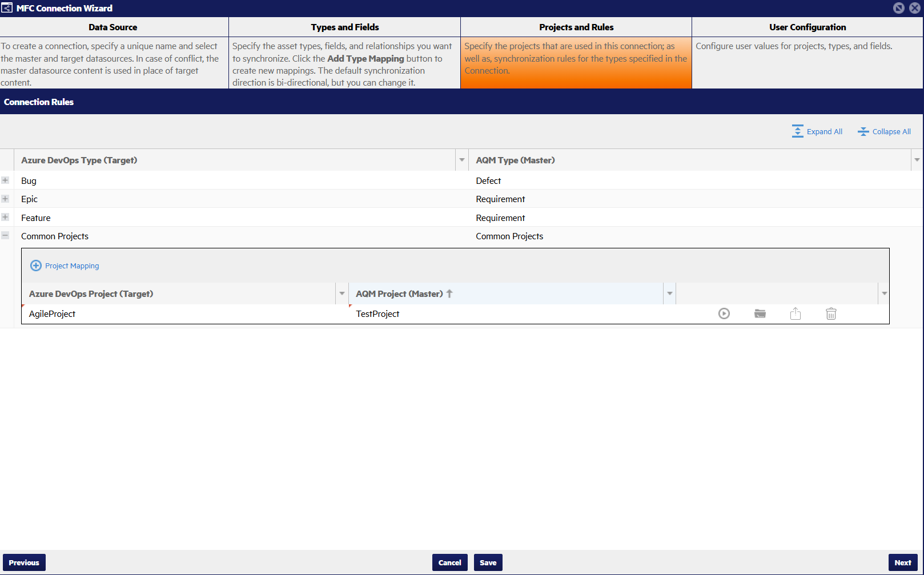
Task: Switch to the User Configuration step
Action: coord(808,27)
